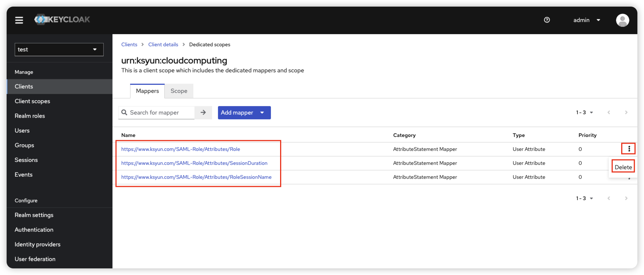The height and width of the screenshot is (275, 644).
Task: Navigate to Realm roles in sidebar
Action: [x=30, y=116]
